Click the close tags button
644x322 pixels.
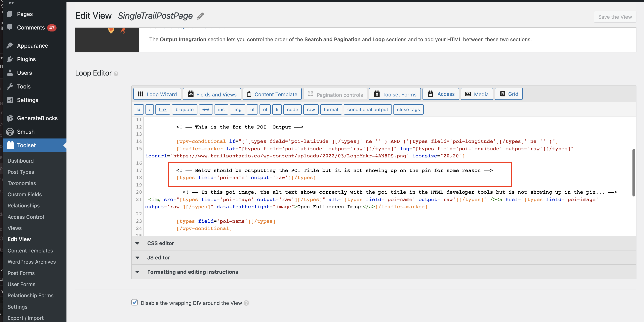pyautogui.click(x=408, y=109)
